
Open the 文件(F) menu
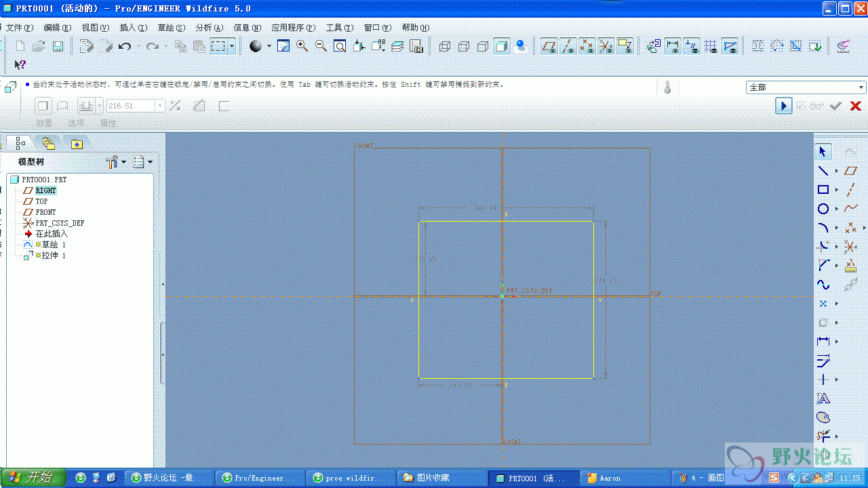pyautogui.click(x=19, y=28)
